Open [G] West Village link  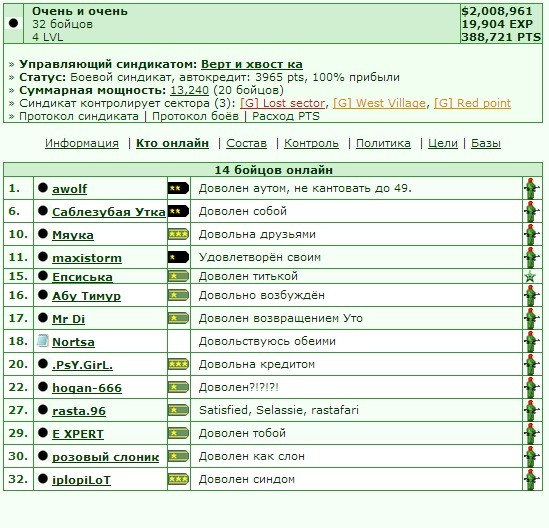[380, 103]
